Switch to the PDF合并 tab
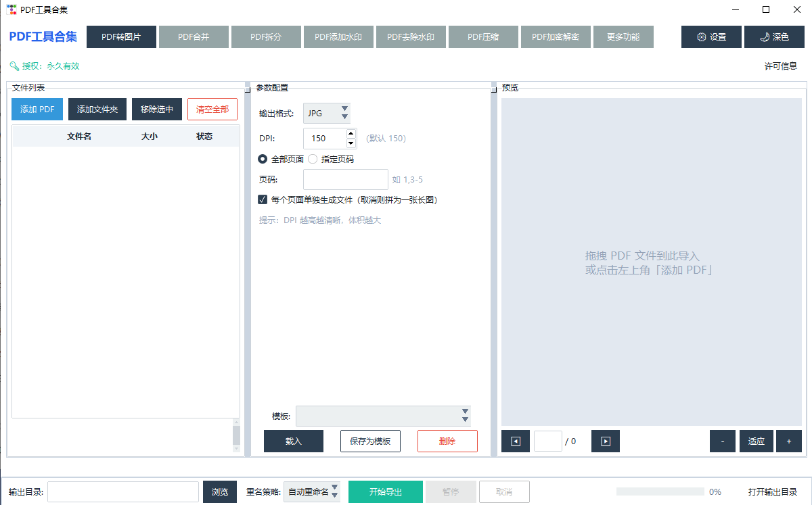Viewport: 812px width, 505px height. point(194,37)
